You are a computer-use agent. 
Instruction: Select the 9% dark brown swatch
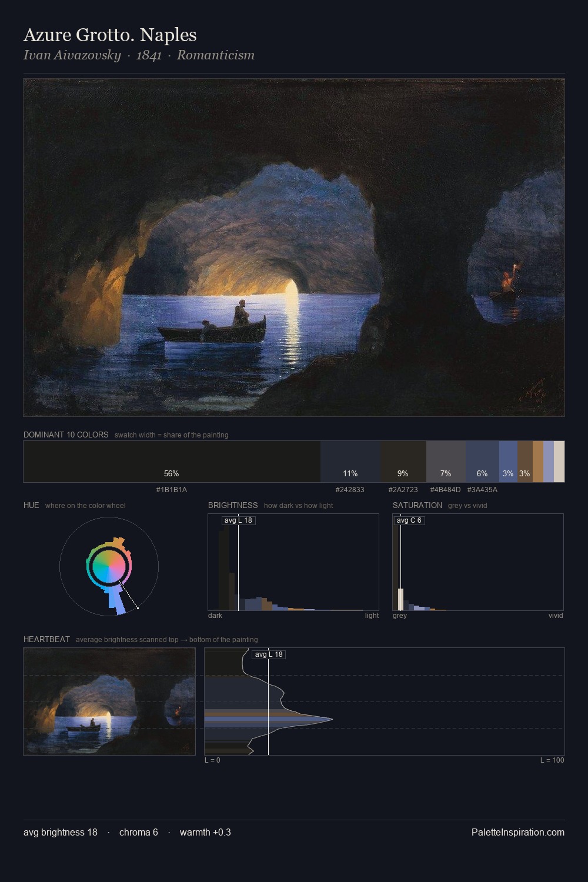pyautogui.click(x=403, y=462)
